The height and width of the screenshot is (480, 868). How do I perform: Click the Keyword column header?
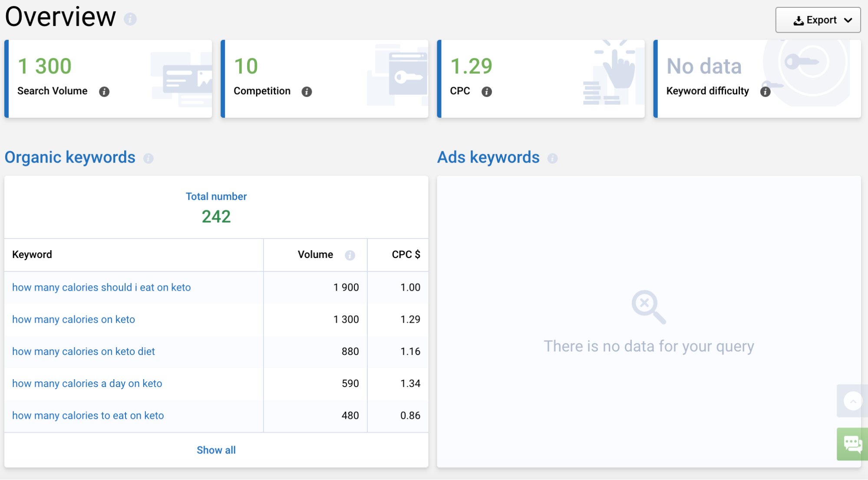[x=32, y=255]
